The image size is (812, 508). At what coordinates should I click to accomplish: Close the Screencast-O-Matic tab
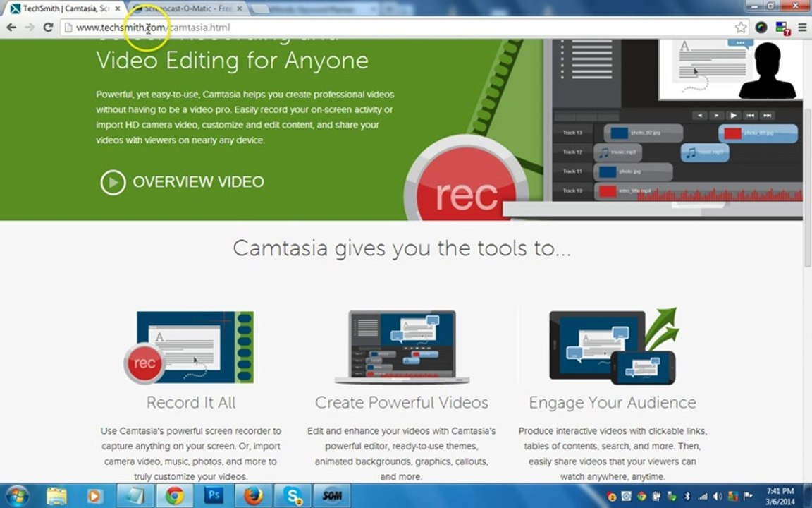(x=239, y=8)
